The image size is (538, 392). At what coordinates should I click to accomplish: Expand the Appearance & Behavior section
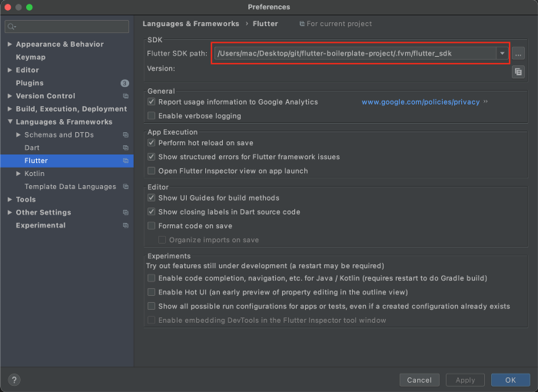click(x=10, y=45)
